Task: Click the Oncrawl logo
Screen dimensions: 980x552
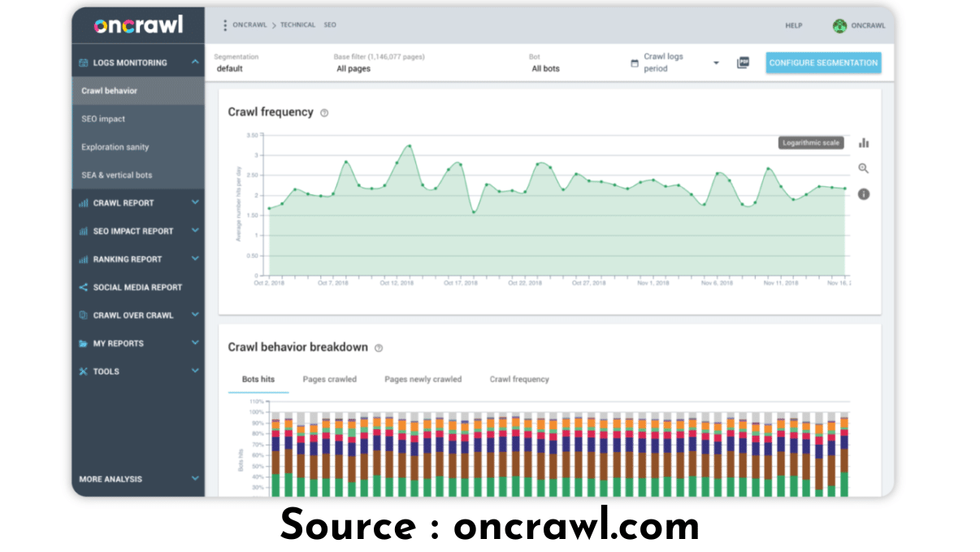Action: pos(138,25)
